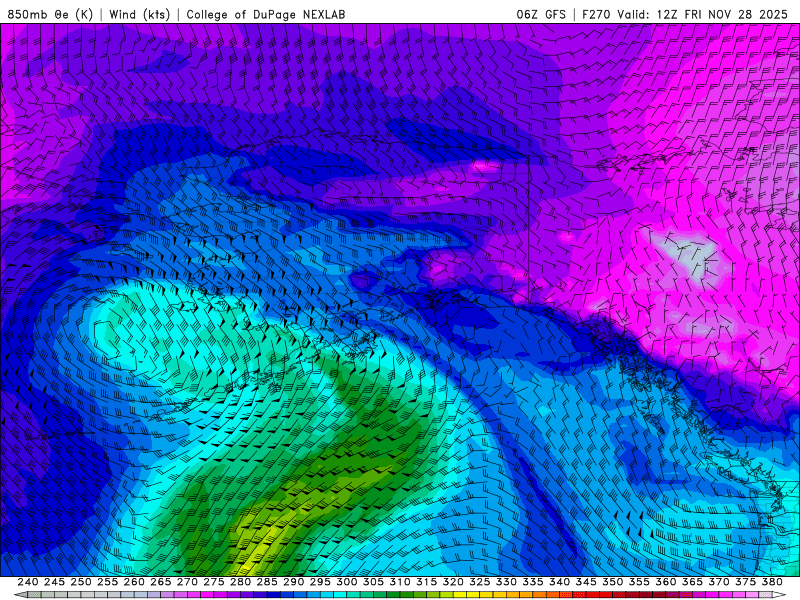The image size is (800, 600).
Task: Click the 260 legend value
Action: (134, 582)
